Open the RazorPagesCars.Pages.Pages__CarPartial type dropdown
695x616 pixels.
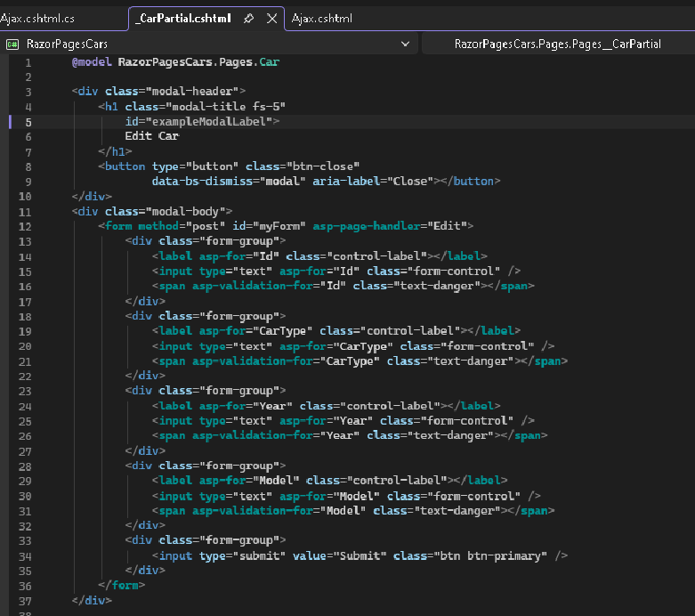pos(557,44)
